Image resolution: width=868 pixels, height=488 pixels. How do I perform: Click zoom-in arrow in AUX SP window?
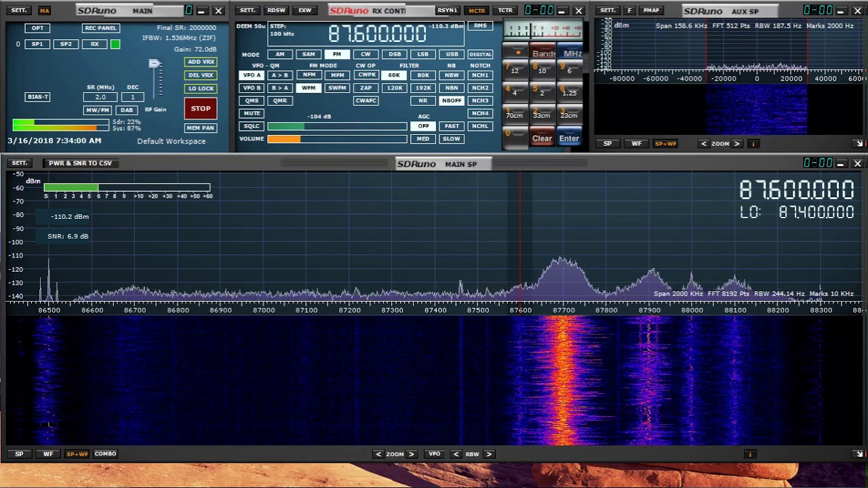[x=736, y=144]
